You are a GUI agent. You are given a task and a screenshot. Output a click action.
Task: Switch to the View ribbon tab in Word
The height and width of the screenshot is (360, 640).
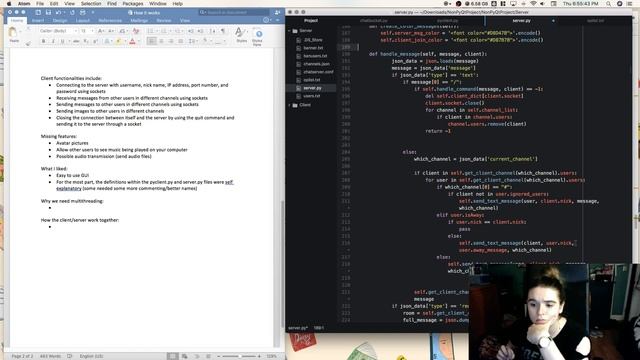coord(185,20)
